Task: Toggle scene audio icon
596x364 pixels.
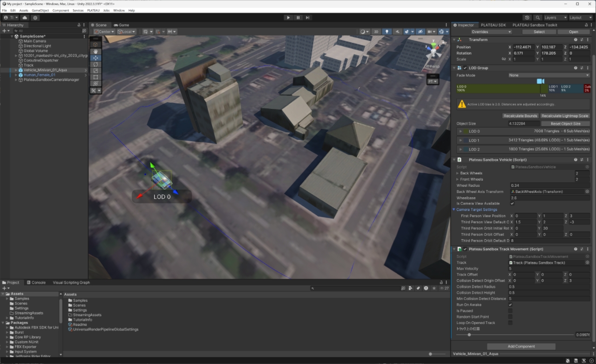Action: click(397, 32)
